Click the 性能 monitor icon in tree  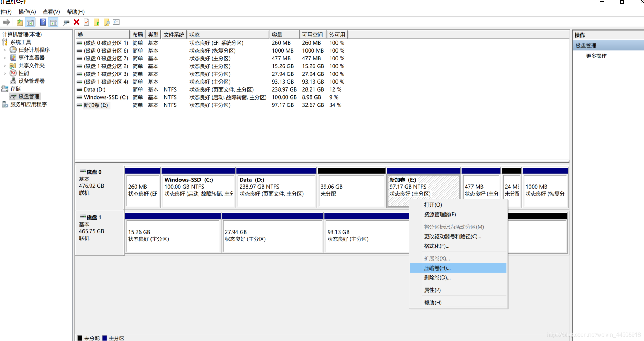click(13, 73)
